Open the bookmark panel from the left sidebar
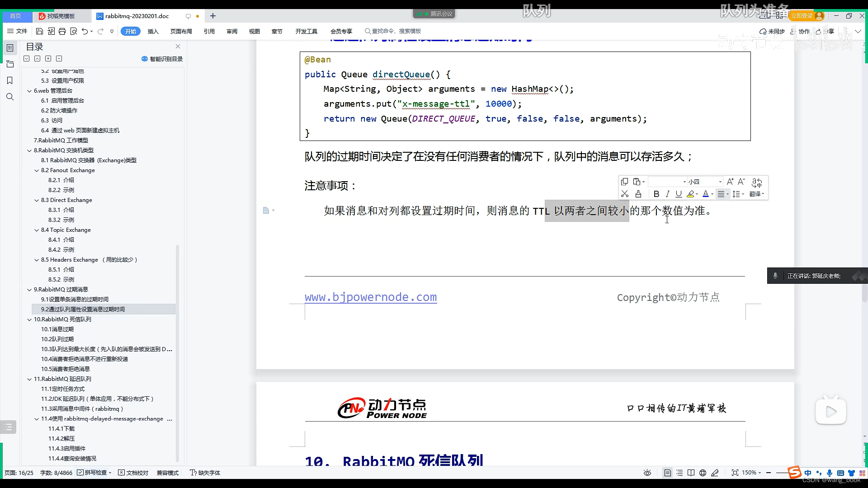This screenshot has height=488, width=868. pos(10,80)
